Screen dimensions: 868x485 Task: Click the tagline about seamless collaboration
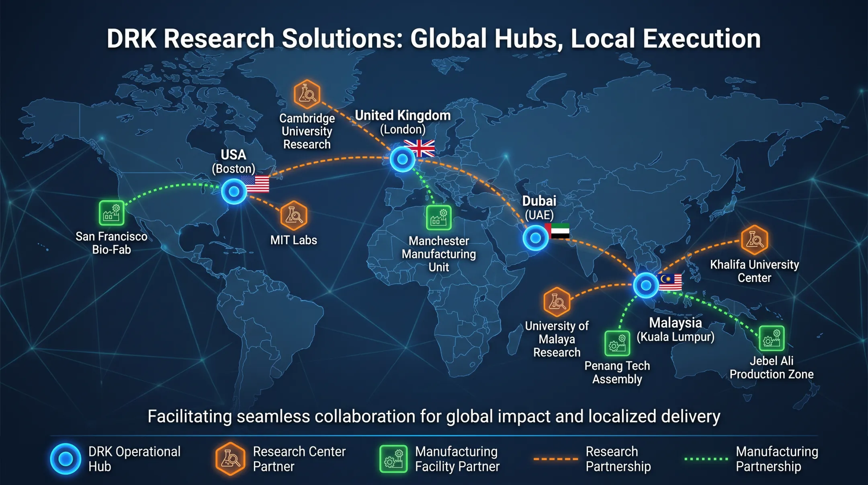click(434, 416)
